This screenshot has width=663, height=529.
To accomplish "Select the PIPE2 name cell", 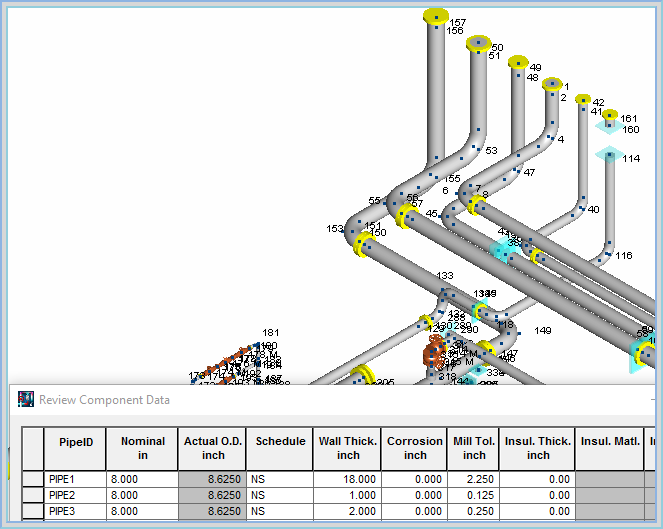I will 75,495.
